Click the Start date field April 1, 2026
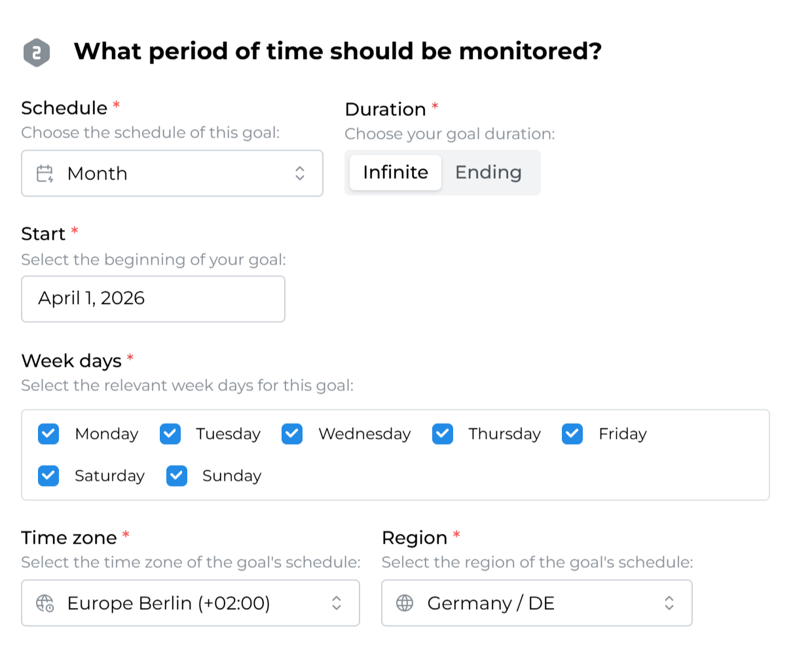This screenshot has width=812, height=657. [x=153, y=299]
